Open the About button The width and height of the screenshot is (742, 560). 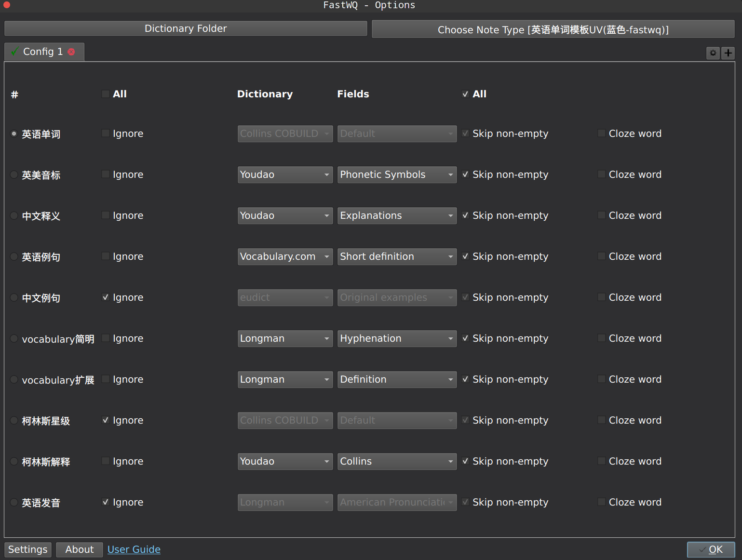80,549
